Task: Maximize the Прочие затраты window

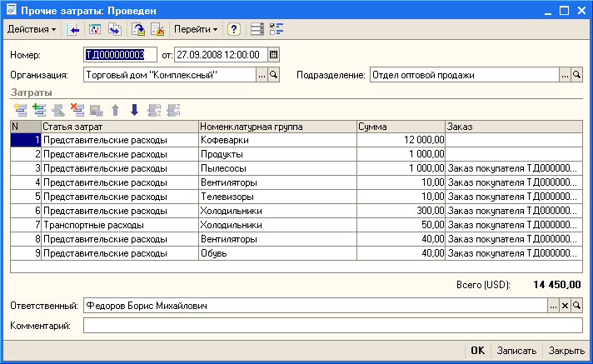Action: pyautogui.click(x=564, y=11)
